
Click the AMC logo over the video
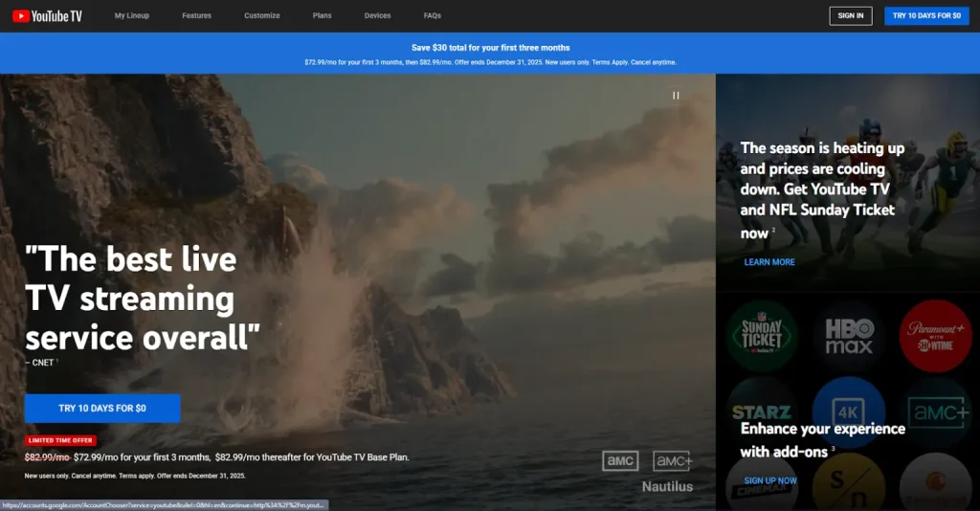(620, 461)
